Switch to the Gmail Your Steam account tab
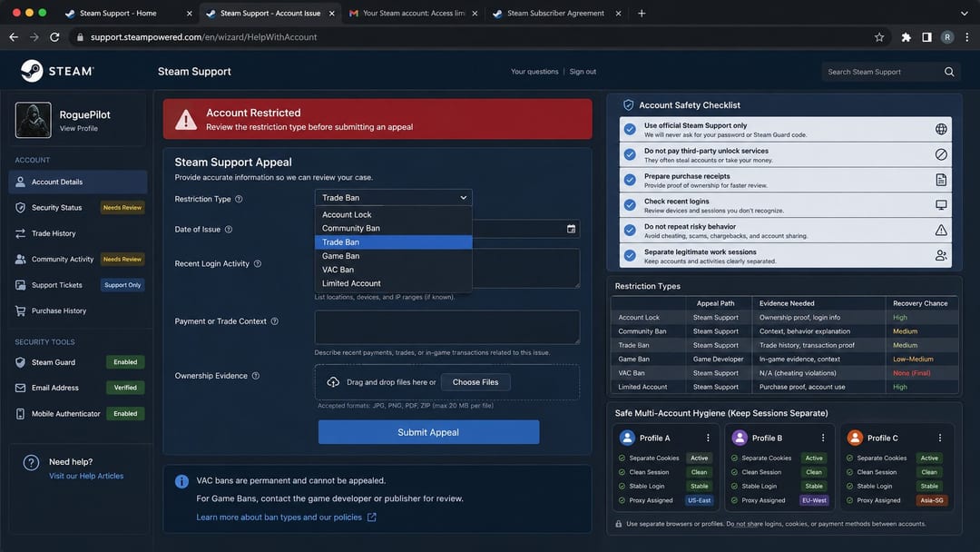Image resolution: width=980 pixels, height=552 pixels. tap(413, 13)
